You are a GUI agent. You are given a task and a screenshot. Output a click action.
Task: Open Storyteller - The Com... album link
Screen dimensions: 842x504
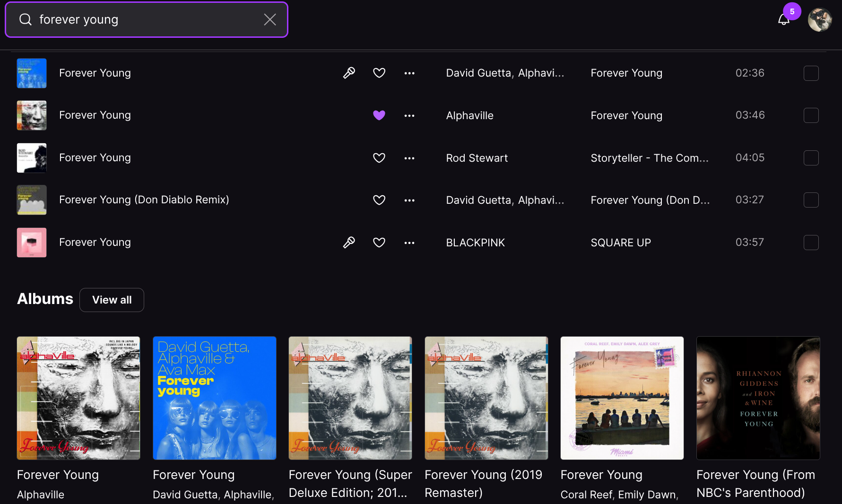point(650,158)
